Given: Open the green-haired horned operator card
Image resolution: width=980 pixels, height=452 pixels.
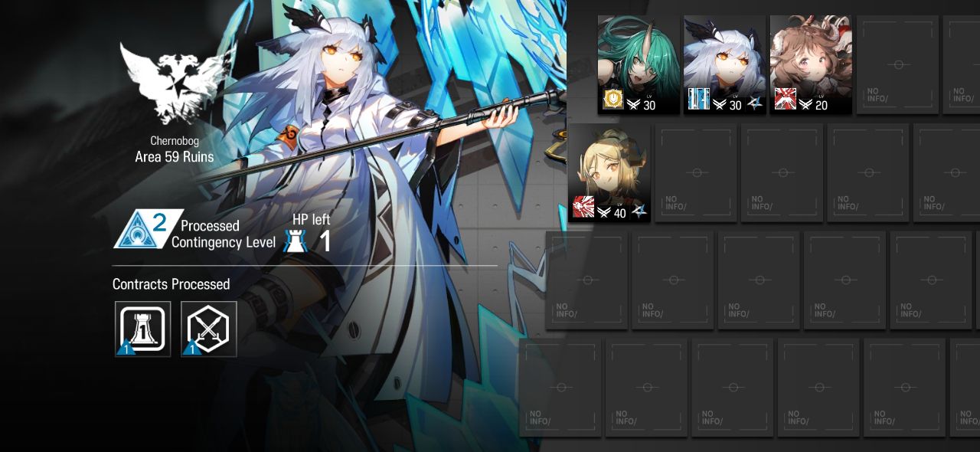Looking at the screenshot, I should [x=639, y=65].
